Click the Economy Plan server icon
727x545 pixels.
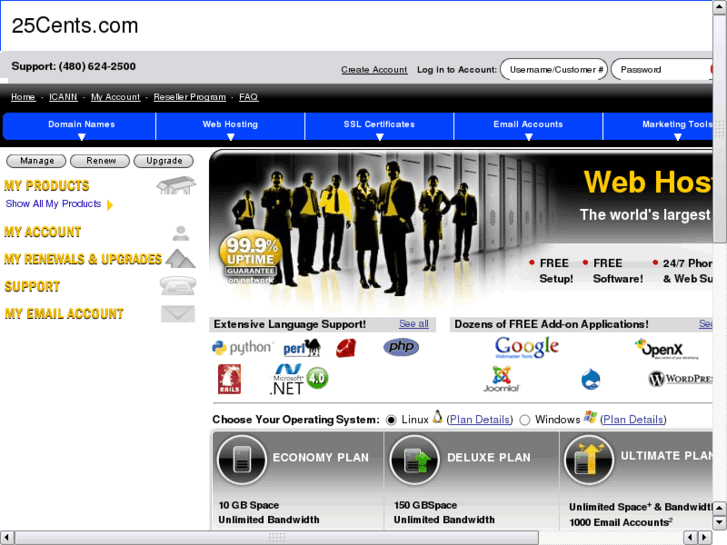pyautogui.click(x=242, y=459)
